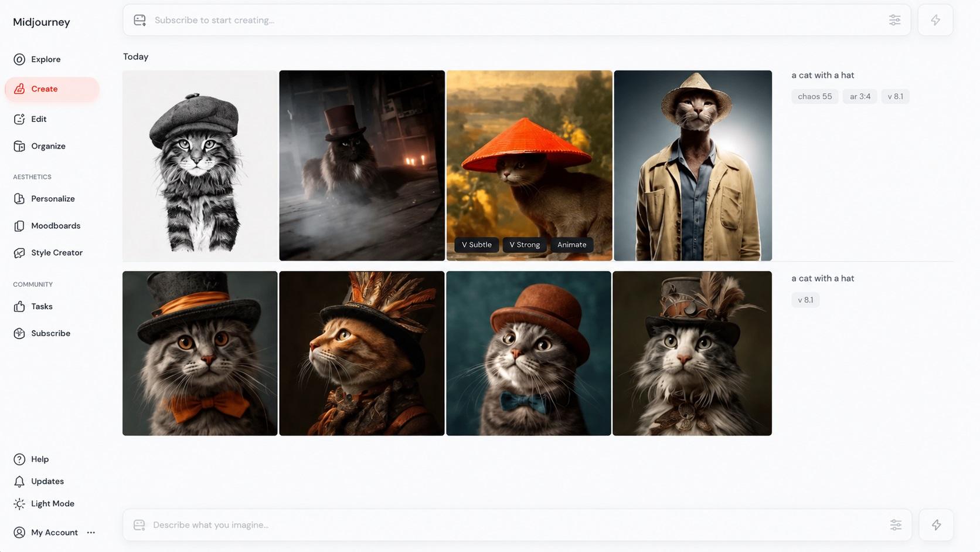Click image-add icon in top prompt bar

(x=139, y=20)
